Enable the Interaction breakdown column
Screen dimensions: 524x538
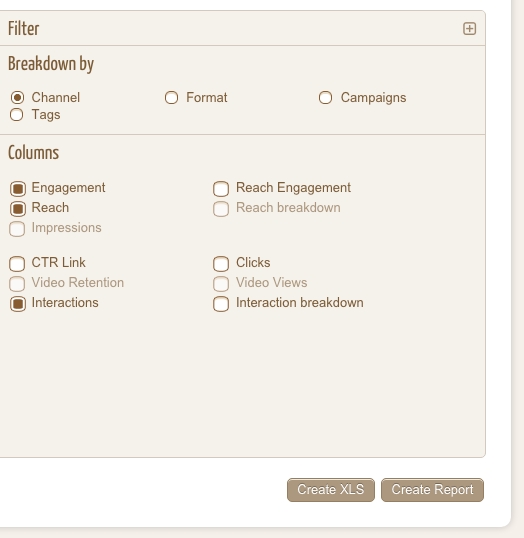(221, 304)
